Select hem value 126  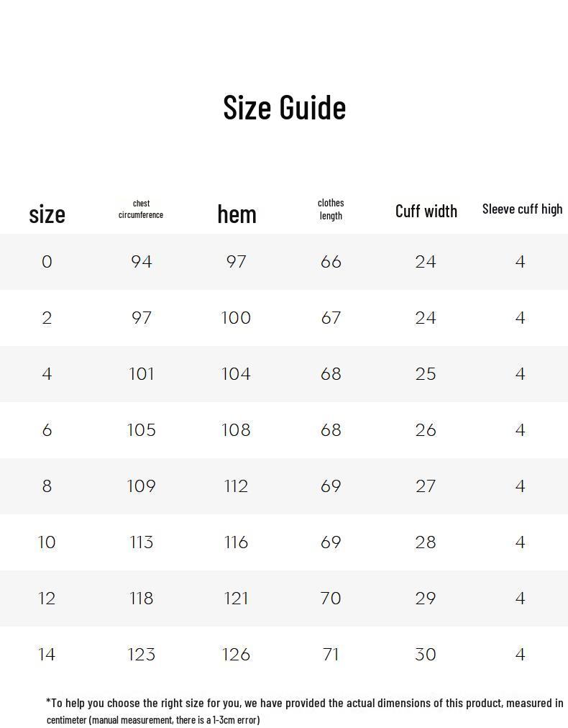click(236, 655)
